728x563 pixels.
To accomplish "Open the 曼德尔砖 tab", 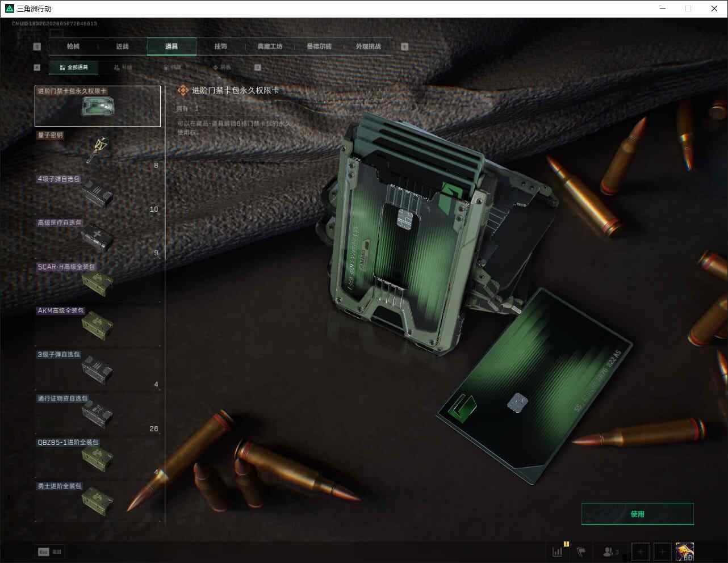I will click(319, 47).
